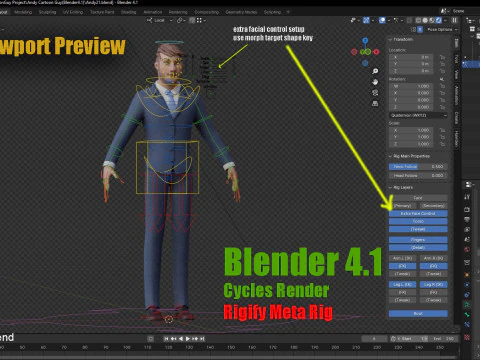Open the Rendering workspace tab
The image size is (480, 360).
pyautogui.click(x=178, y=12)
